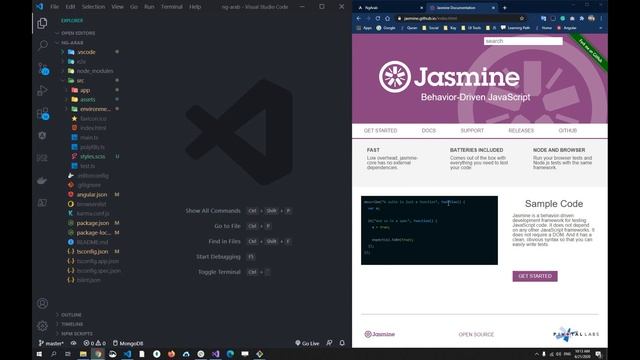The image size is (640, 360).
Task: Click the master branch in status bar
Action: tap(51, 343)
